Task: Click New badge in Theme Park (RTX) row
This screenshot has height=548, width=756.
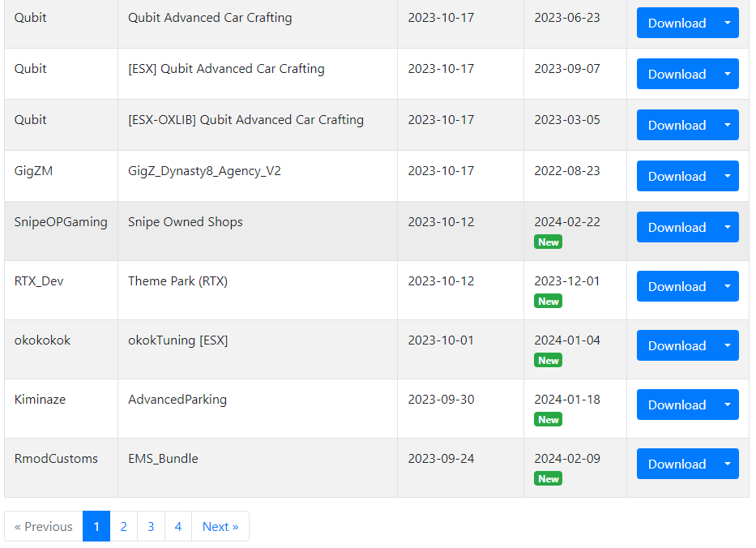Action: click(549, 301)
